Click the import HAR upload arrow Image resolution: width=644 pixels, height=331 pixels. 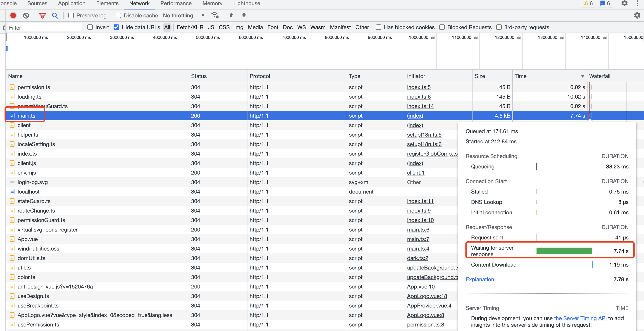(x=231, y=16)
